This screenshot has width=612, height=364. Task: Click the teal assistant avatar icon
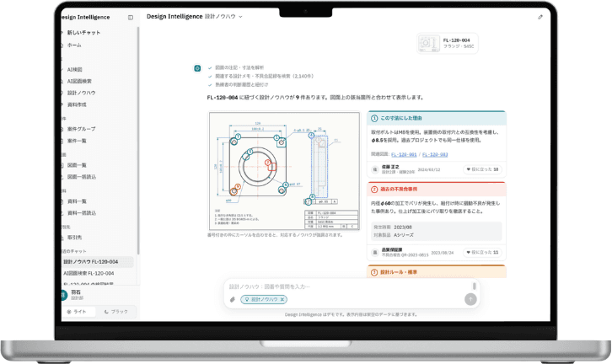click(x=197, y=68)
